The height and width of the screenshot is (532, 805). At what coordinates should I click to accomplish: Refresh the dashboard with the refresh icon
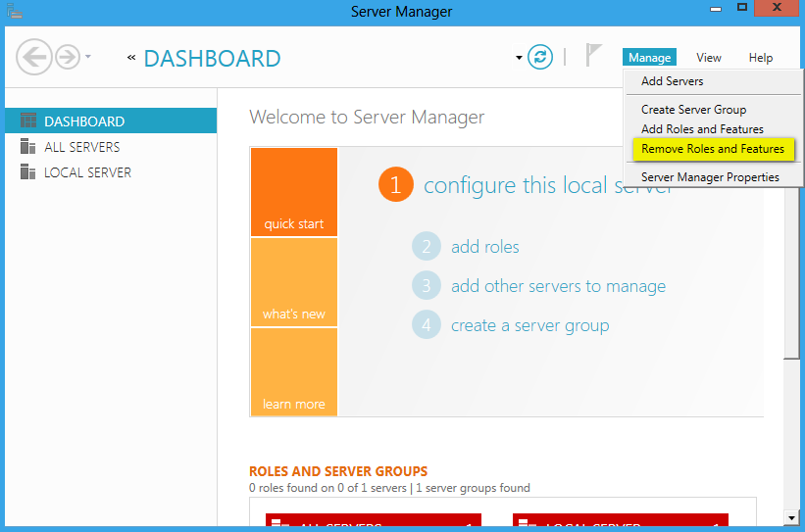(x=540, y=57)
